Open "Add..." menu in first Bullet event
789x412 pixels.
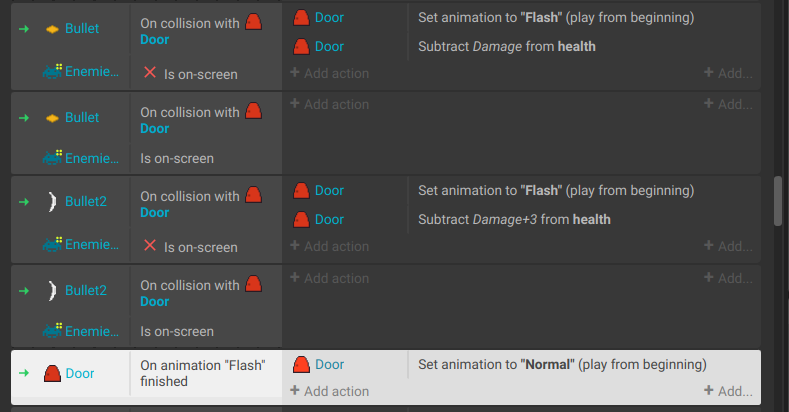pos(728,73)
